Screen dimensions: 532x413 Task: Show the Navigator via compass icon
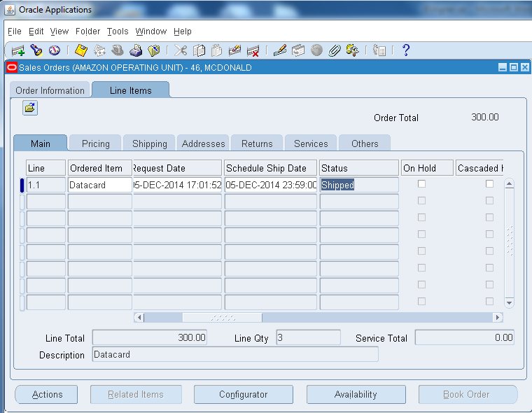[55, 50]
